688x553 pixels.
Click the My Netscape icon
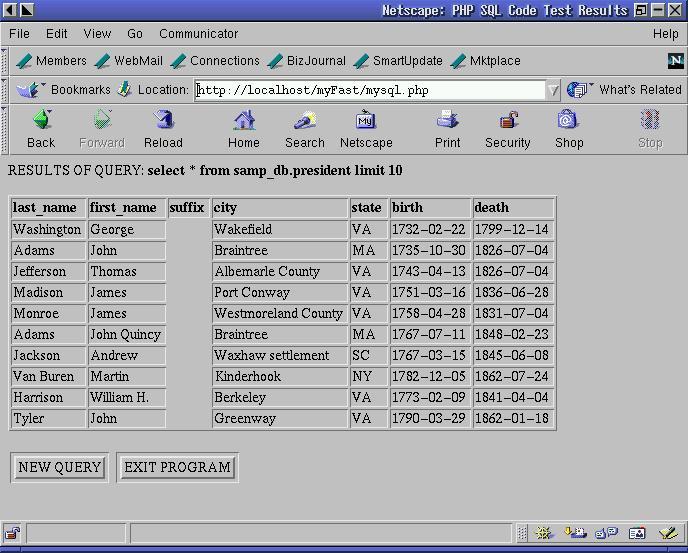coord(366,122)
